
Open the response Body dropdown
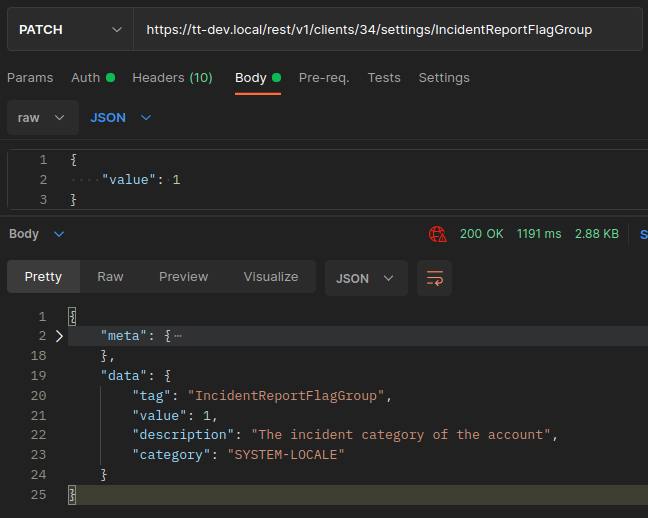point(36,234)
